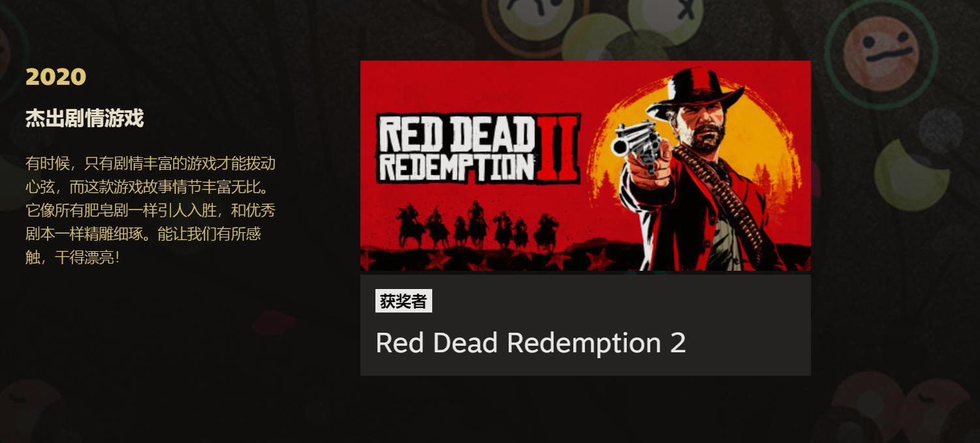The width and height of the screenshot is (980, 443).
Task: Click the dark card area beside the winner badge
Action: click(620, 301)
